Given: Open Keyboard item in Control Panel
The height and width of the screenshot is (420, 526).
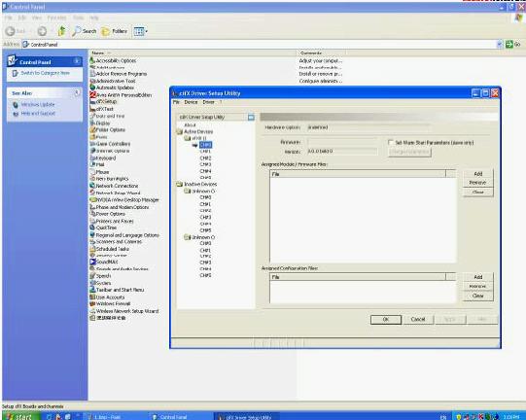Looking at the screenshot, I should 103,158.
